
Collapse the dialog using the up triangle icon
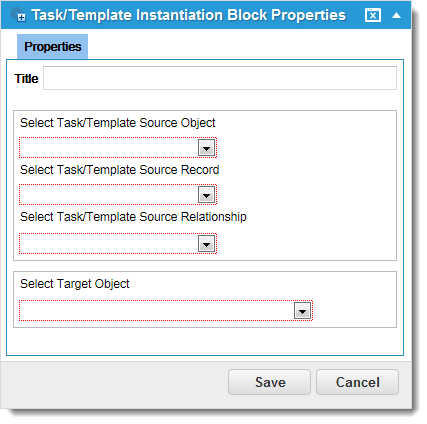396,15
